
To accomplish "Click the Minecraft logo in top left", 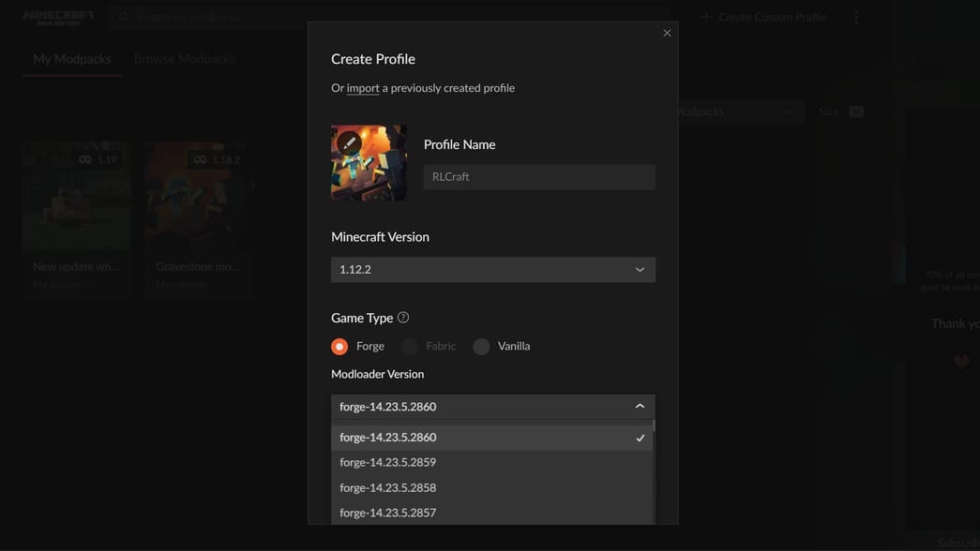I will [58, 17].
